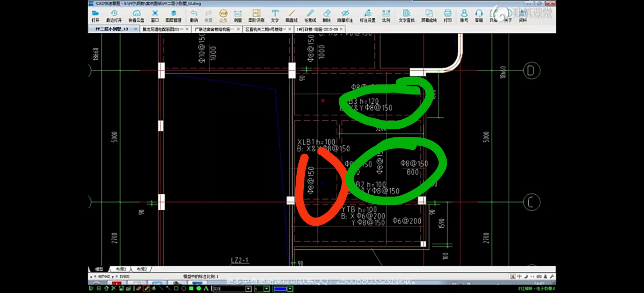644x293 pixels.
Task: Open the pen size dropdown arrow
Action: [267, 289]
